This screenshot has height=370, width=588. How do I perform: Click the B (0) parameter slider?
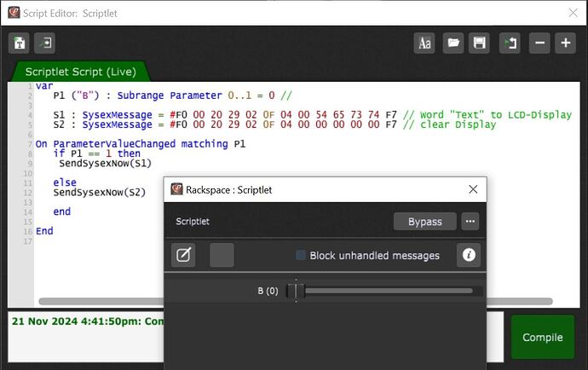[x=384, y=291]
